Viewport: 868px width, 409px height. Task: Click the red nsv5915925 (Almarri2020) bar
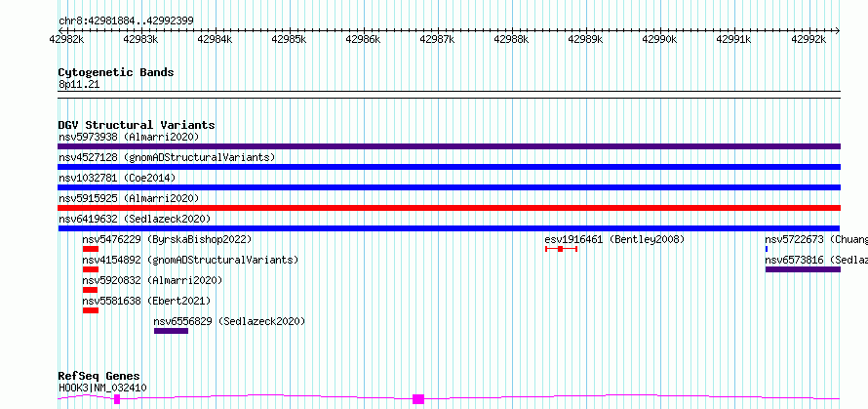pos(449,208)
